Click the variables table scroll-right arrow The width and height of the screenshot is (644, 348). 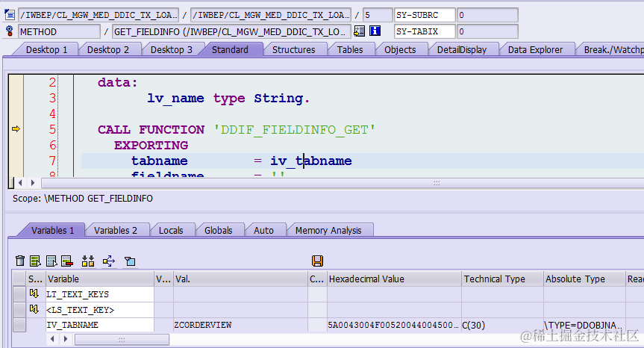click(66, 339)
